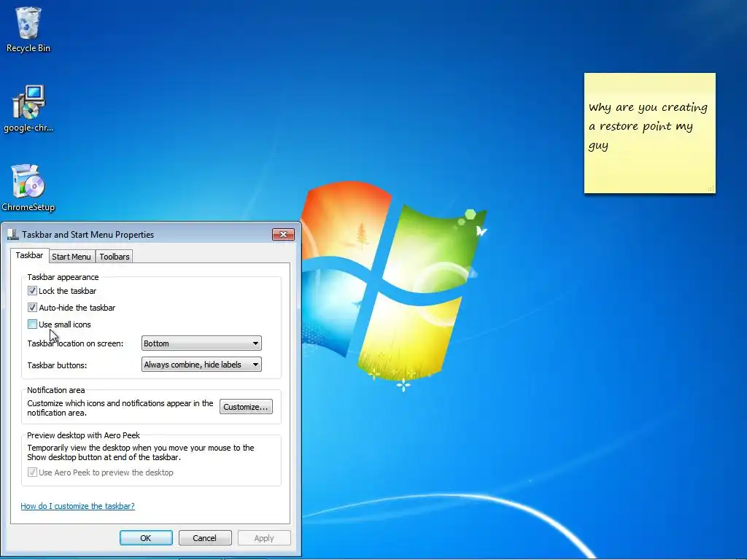This screenshot has width=747, height=560.
Task: Click the yellow sticky note text
Action: [x=648, y=126]
